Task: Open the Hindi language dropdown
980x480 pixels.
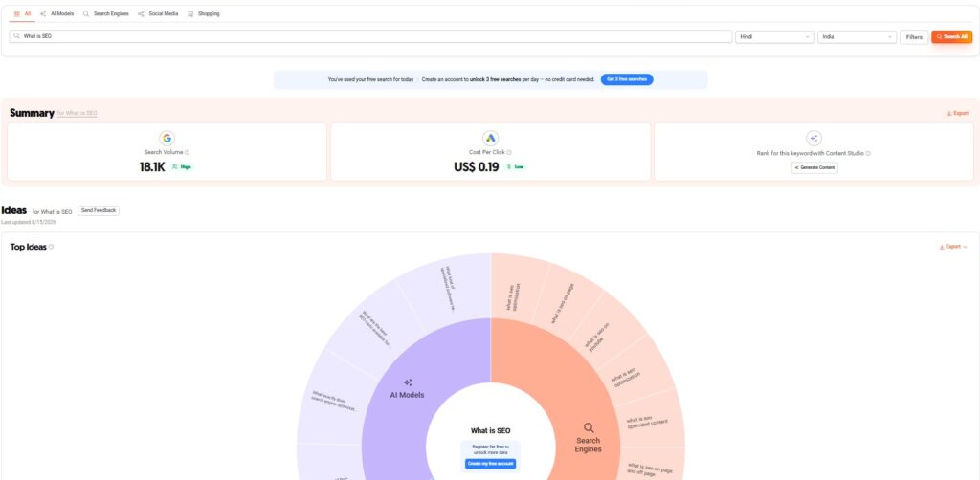Action: coord(774,37)
